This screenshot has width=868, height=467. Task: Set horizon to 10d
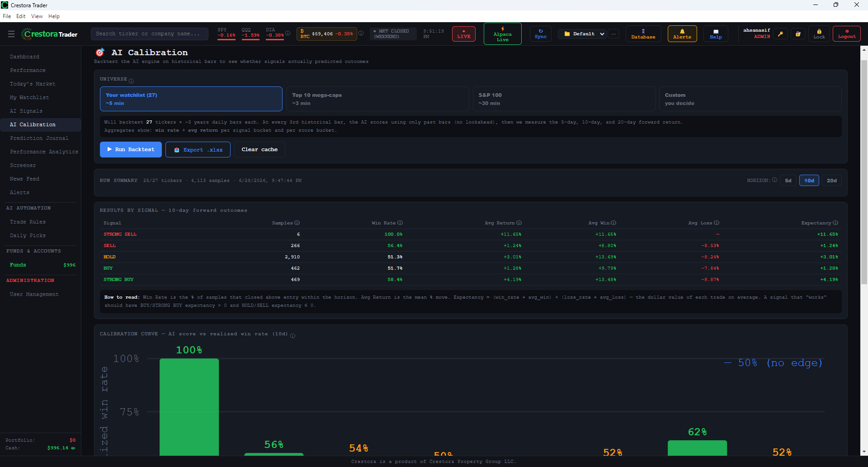click(x=809, y=181)
